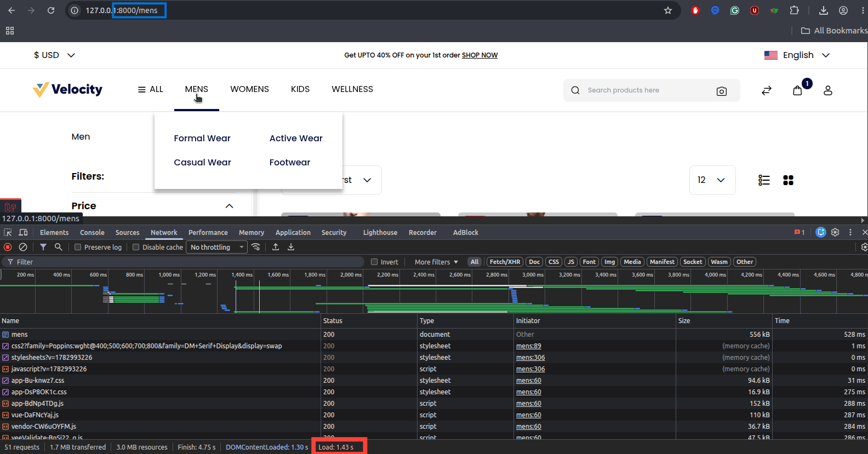Open the WOMENS menu

click(249, 89)
